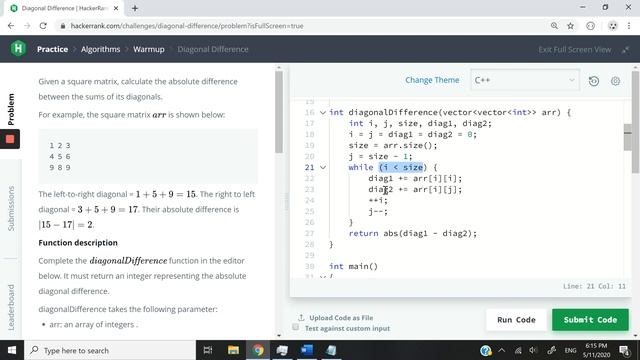The height and width of the screenshot is (360, 640).
Task: Click the ENG language indicator
Action: point(570,350)
